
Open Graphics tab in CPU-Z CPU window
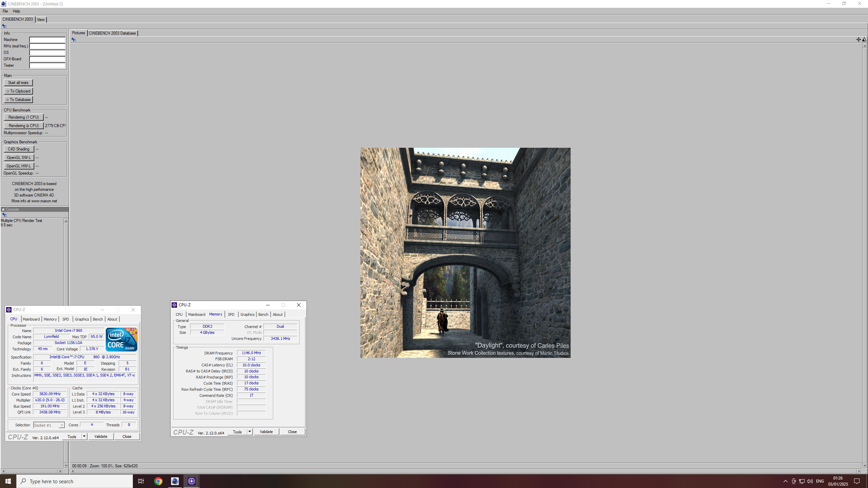(82, 319)
